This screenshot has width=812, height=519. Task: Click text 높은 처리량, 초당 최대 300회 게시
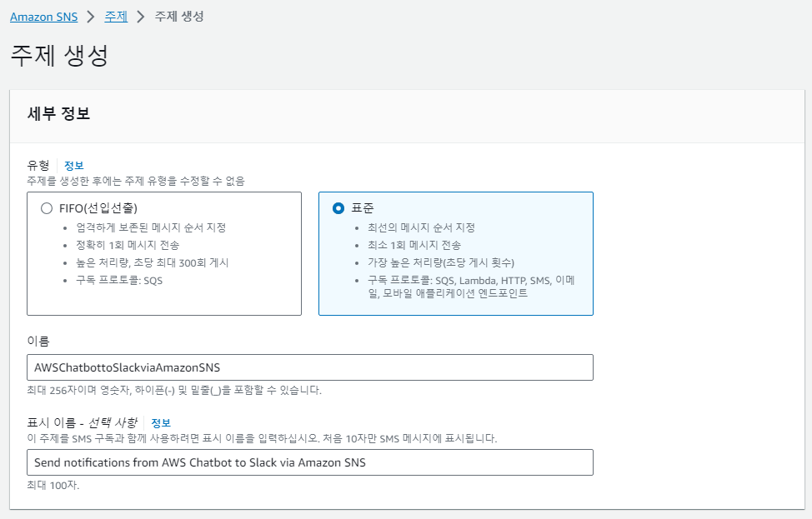click(153, 263)
